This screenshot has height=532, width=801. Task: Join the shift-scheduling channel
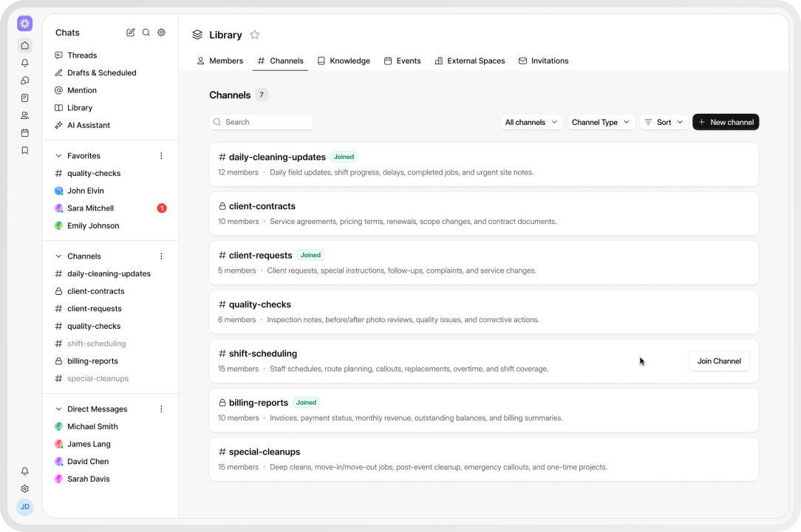coord(718,361)
